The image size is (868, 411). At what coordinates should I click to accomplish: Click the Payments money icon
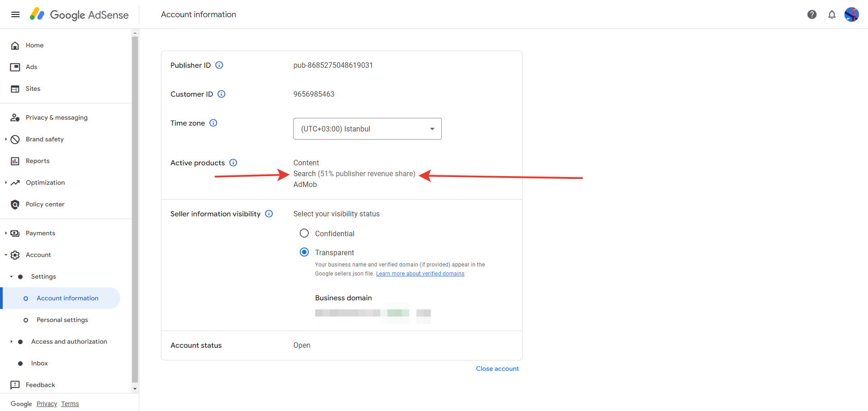tap(15, 233)
